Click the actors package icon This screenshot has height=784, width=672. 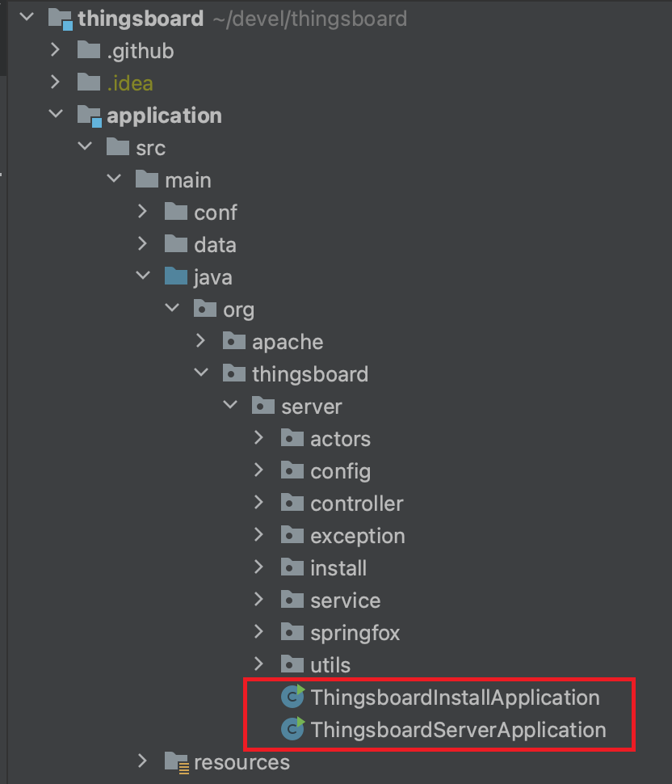[292, 439]
